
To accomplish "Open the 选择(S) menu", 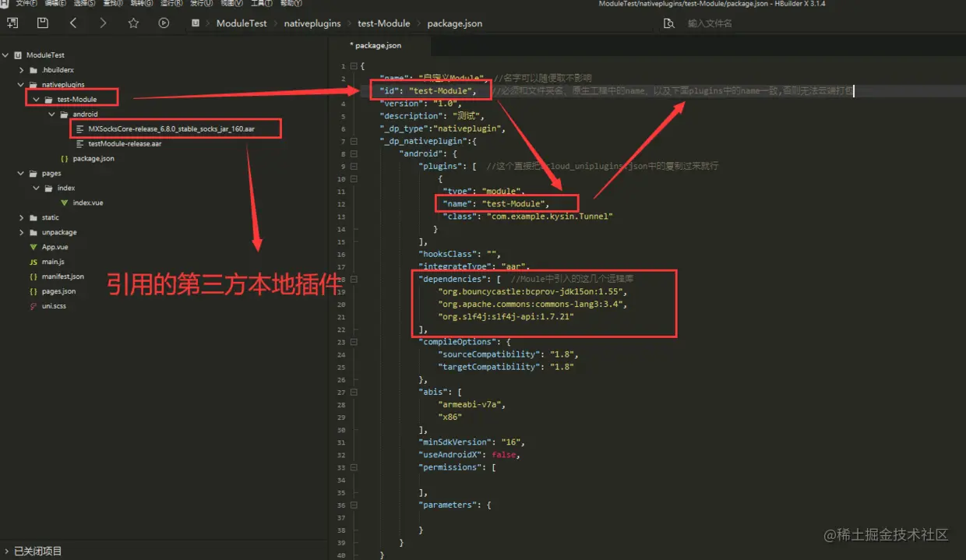I will (x=83, y=4).
